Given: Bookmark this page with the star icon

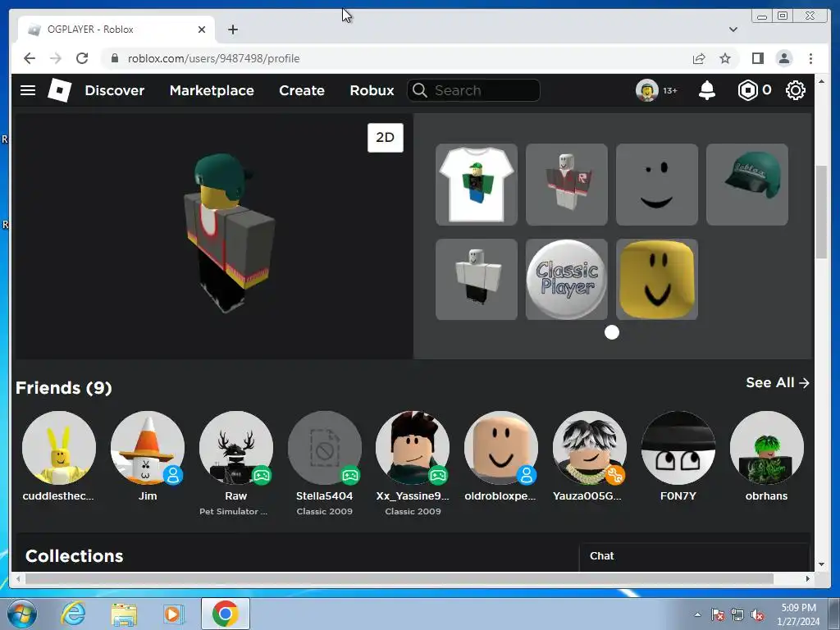Looking at the screenshot, I should [x=725, y=58].
